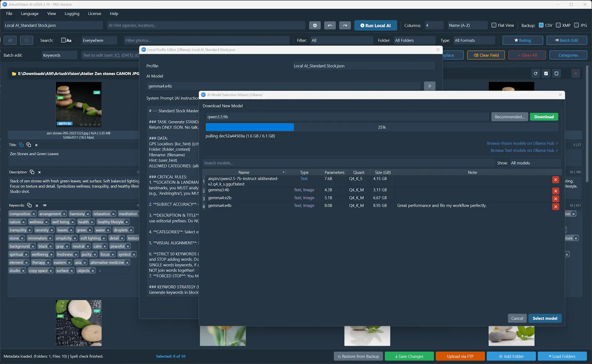The image size is (592, 364).
Task: Open the Show All models dropdown
Action: point(535,163)
